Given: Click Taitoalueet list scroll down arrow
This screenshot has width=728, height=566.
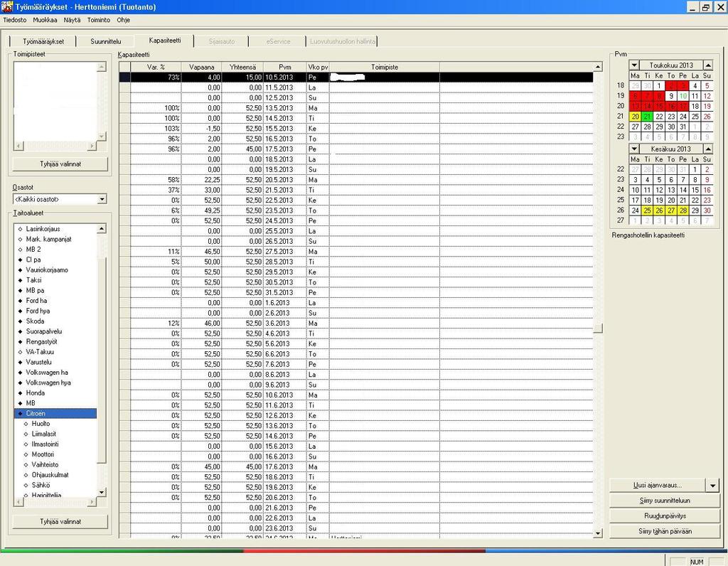Looking at the screenshot, I should (102, 492).
